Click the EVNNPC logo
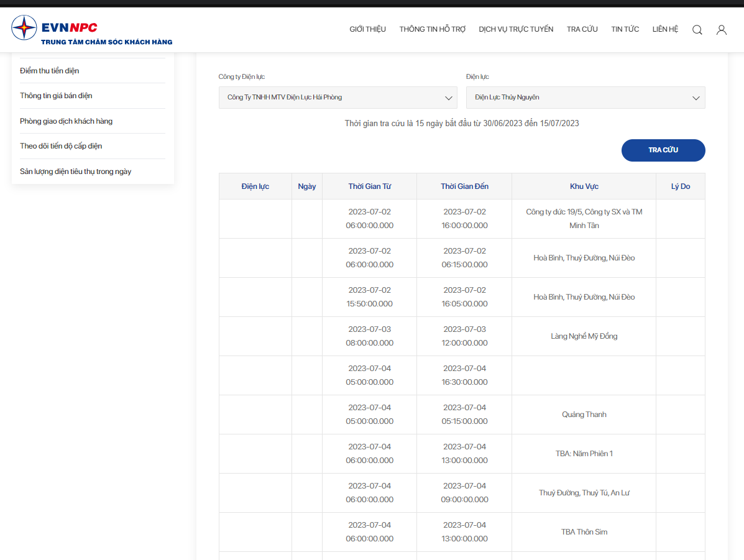The height and width of the screenshot is (560, 744). click(x=91, y=30)
